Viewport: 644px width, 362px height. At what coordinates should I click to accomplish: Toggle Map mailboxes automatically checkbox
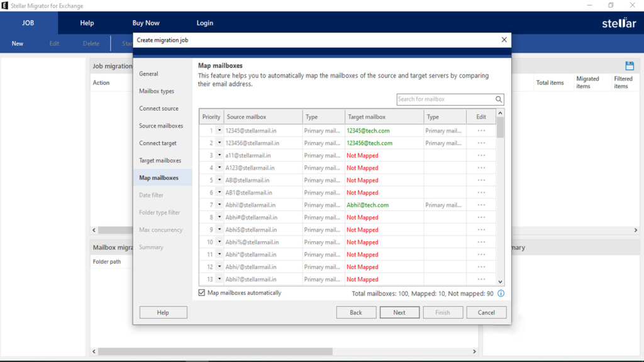(202, 293)
